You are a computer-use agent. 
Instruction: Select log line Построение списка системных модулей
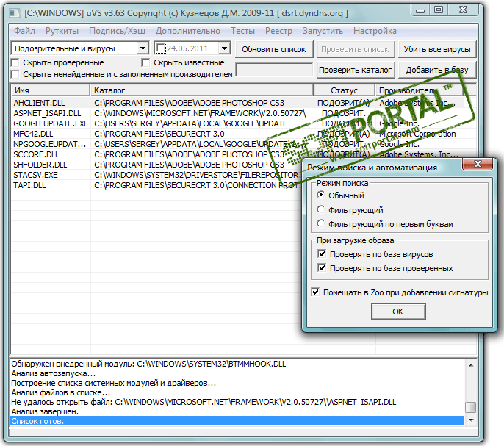pos(237,383)
